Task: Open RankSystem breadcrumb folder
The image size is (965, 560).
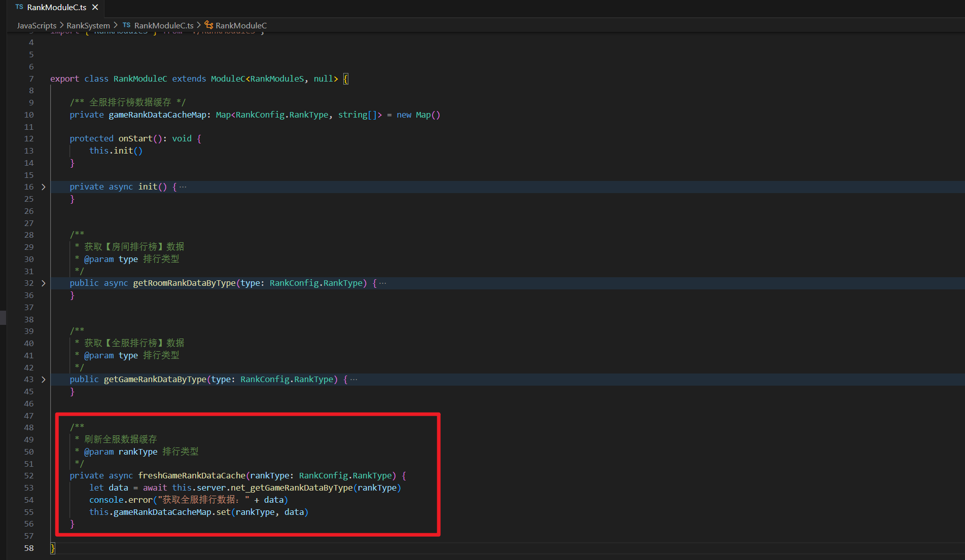Action: point(88,25)
